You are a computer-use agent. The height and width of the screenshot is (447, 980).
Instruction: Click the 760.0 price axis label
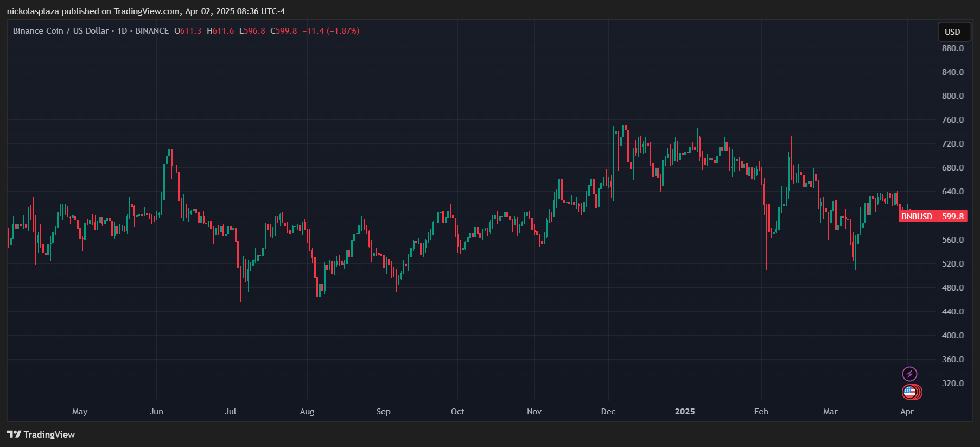[953, 119]
